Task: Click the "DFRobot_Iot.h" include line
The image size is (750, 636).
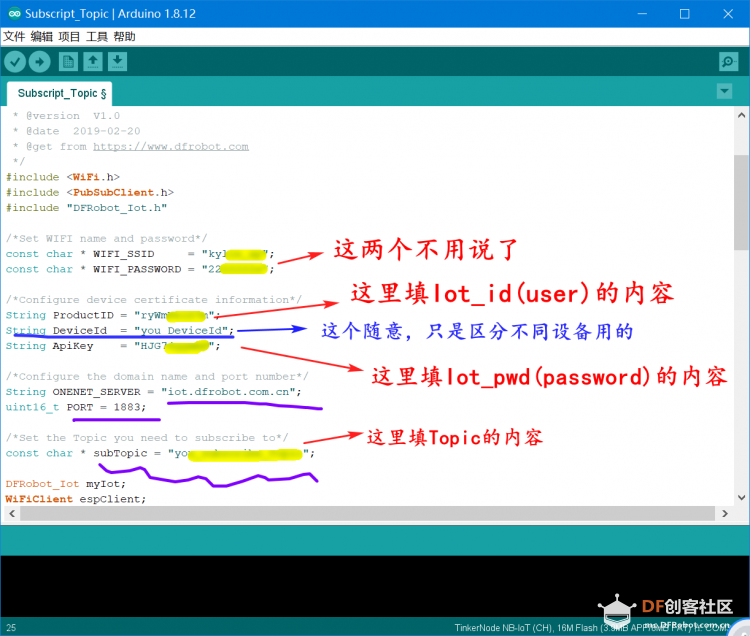Action: pos(87,208)
